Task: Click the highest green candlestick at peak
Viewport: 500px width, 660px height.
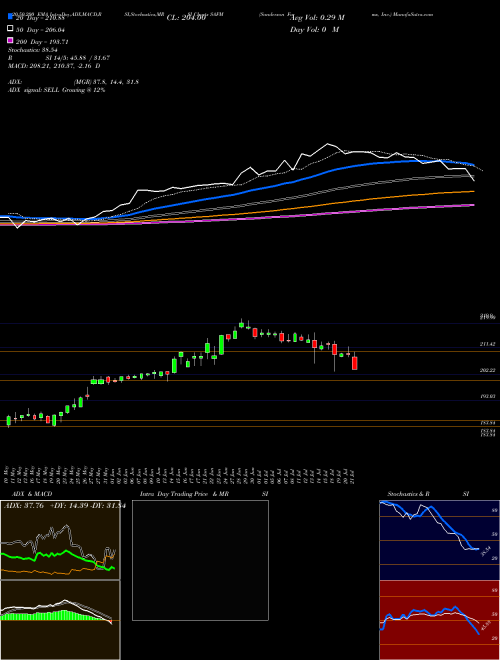Action: click(x=241, y=325)
